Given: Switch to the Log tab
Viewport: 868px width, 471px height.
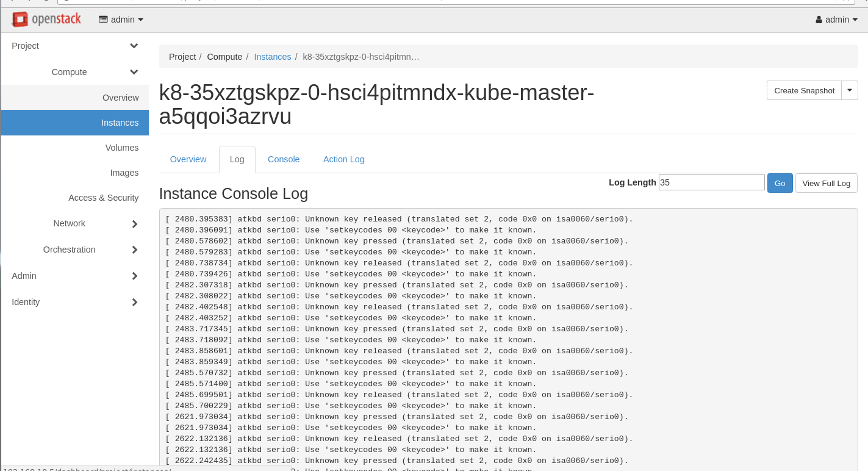Looking at the screenshot, I should pyautogui.click(x=237, y=159).
